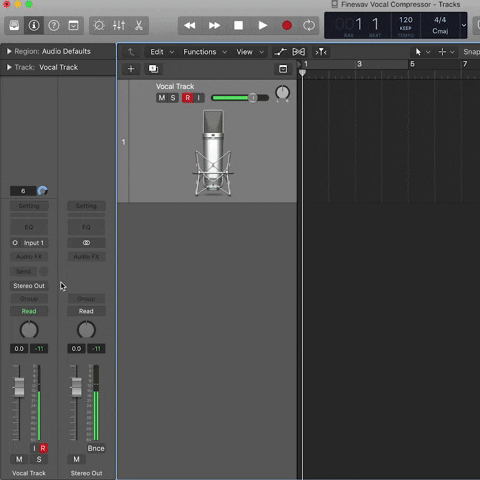480x480 pixels.
Task: Start playback with the Play button
Action: (263, 25)
